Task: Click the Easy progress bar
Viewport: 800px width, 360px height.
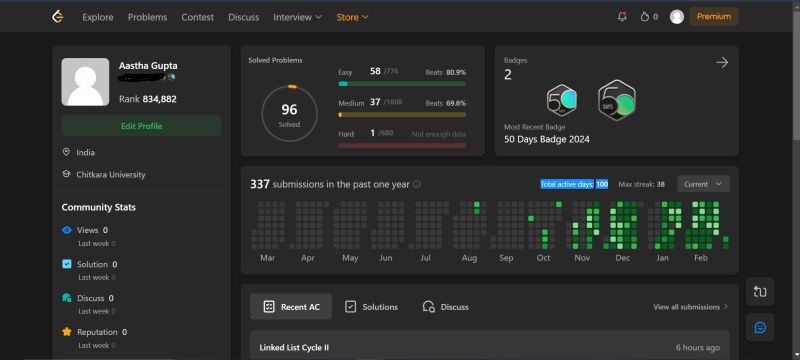Action: click(402, 84)
